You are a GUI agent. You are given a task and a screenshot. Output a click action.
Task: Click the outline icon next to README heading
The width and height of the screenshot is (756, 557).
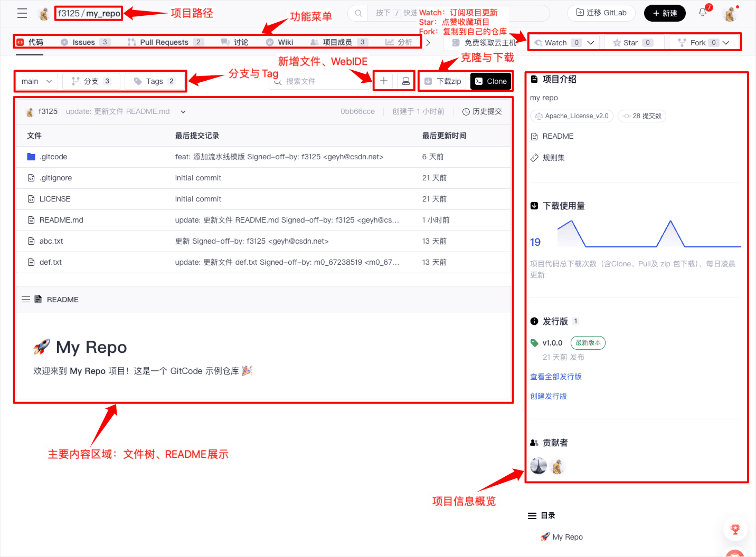(26, 299)
